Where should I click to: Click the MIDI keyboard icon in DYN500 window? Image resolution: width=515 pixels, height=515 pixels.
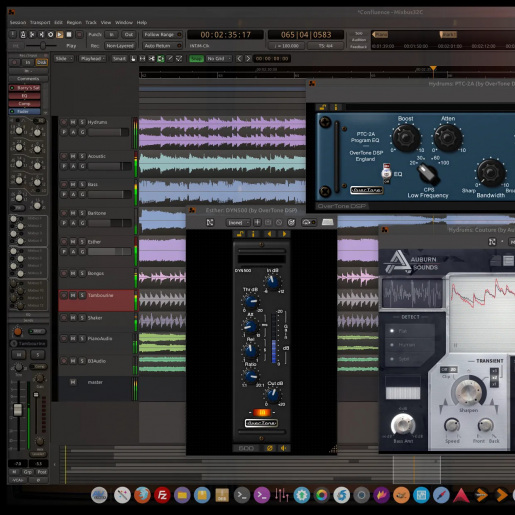[327, 222]
